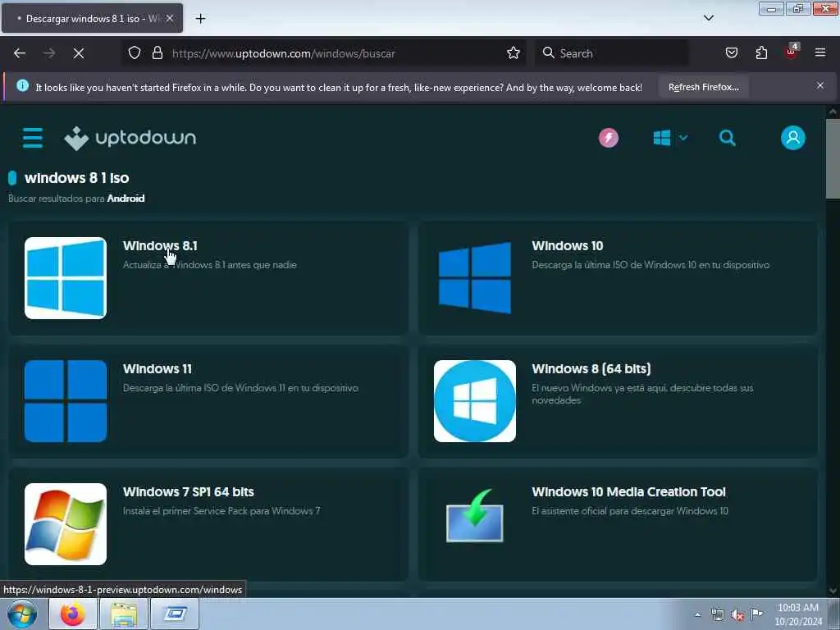The width and height of the screenshot is (840, 630).
Task: Open the Windows 8 (64 bits) title link
Action: click(591, 369)
